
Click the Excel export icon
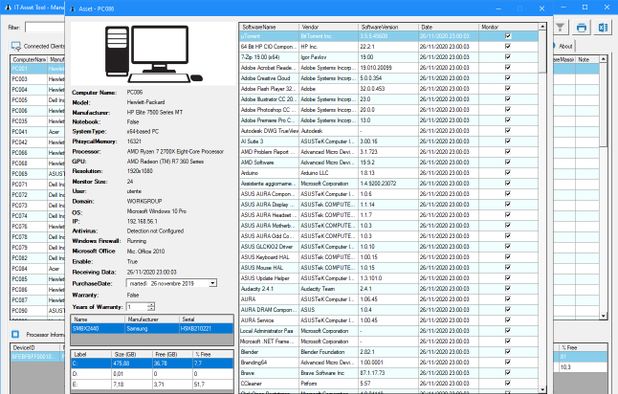pyautogui.click(x=603, y=27)
